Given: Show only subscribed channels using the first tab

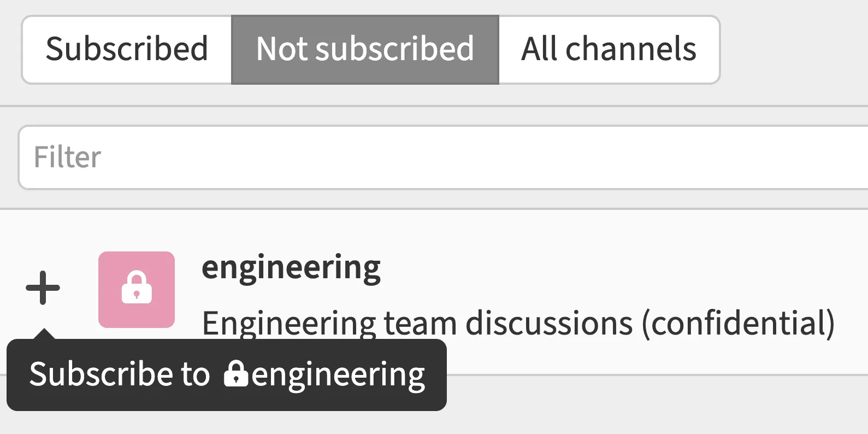Looking at the screenshot, I should (x=127, y=49).
